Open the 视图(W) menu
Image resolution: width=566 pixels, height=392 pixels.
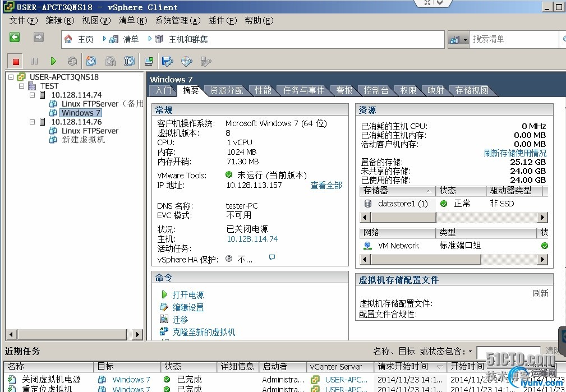pyautogui.click(x=96, y=21)
